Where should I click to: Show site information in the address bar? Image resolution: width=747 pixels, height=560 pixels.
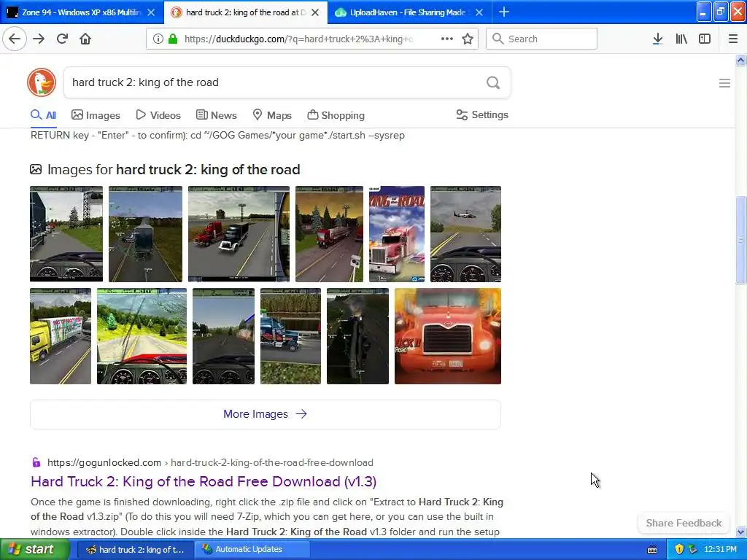click(158, 39)
